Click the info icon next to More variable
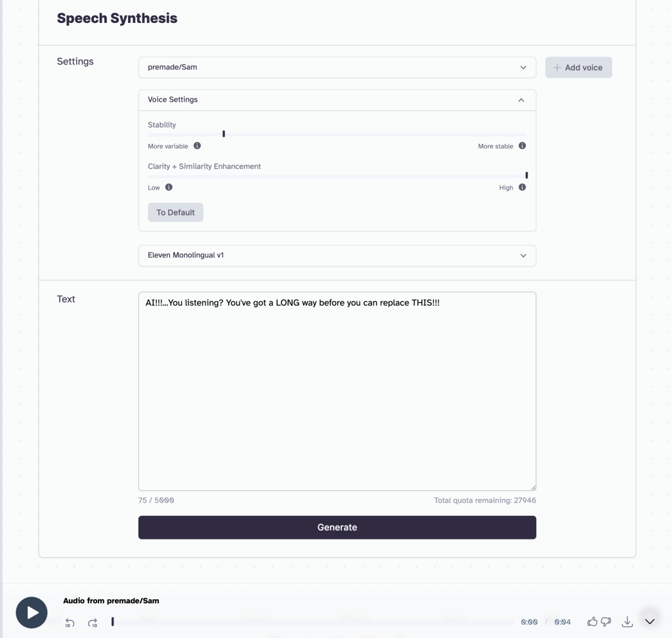Viewport: 672px width, 638px height. point(197,146)
